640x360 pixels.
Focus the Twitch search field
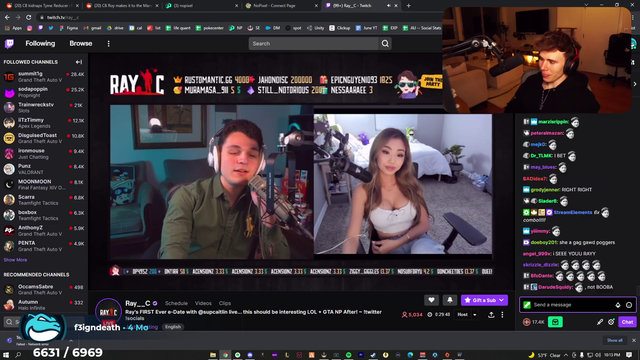pyautogui.click(x=313, y=43)
